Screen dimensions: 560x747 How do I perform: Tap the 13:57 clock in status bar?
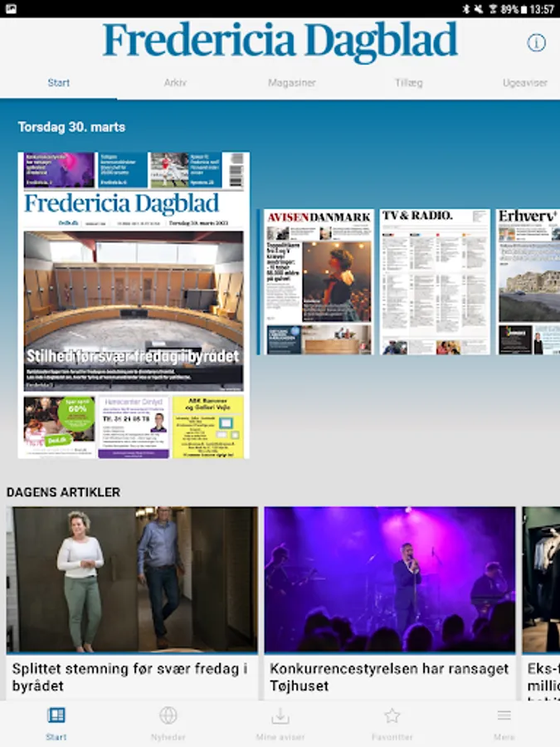[542, 8]
